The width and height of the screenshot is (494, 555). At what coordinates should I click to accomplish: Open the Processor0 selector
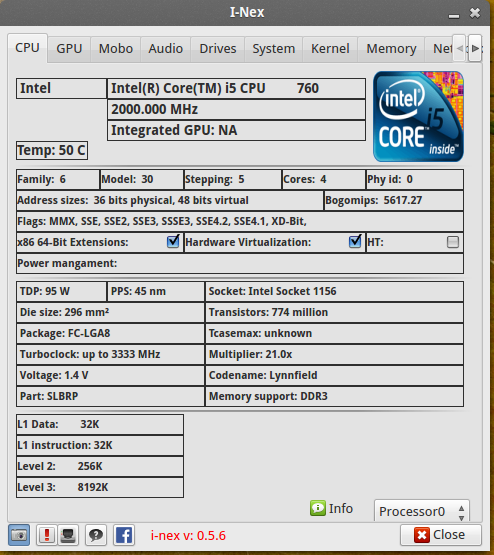coord(422,511)
